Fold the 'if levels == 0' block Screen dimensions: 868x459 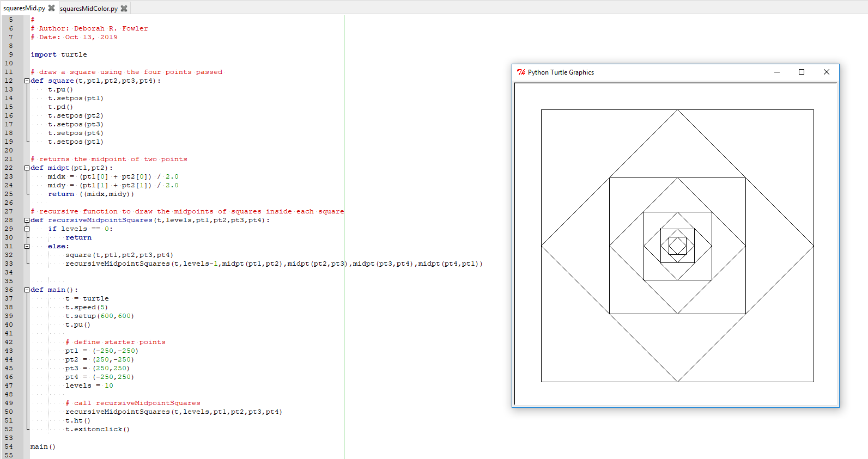27,229
